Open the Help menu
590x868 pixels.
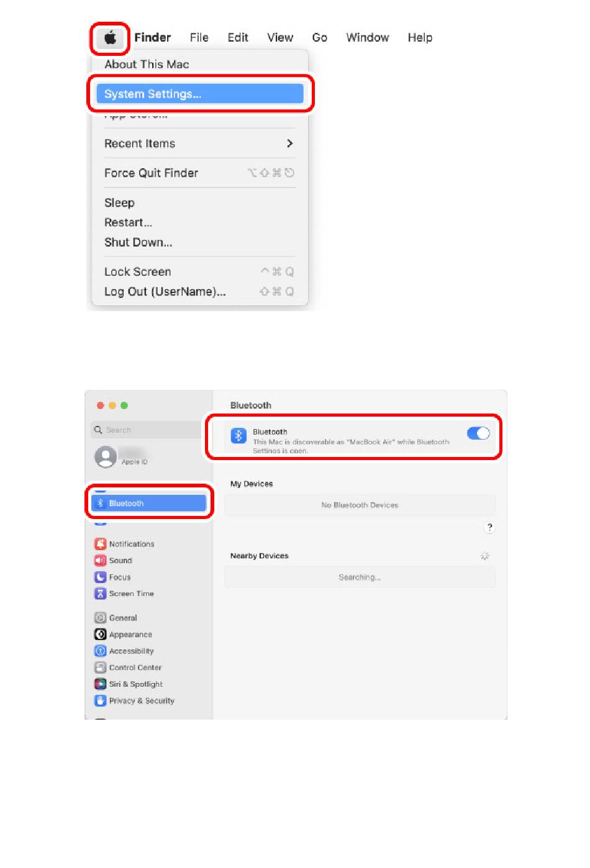coord(420,38)
